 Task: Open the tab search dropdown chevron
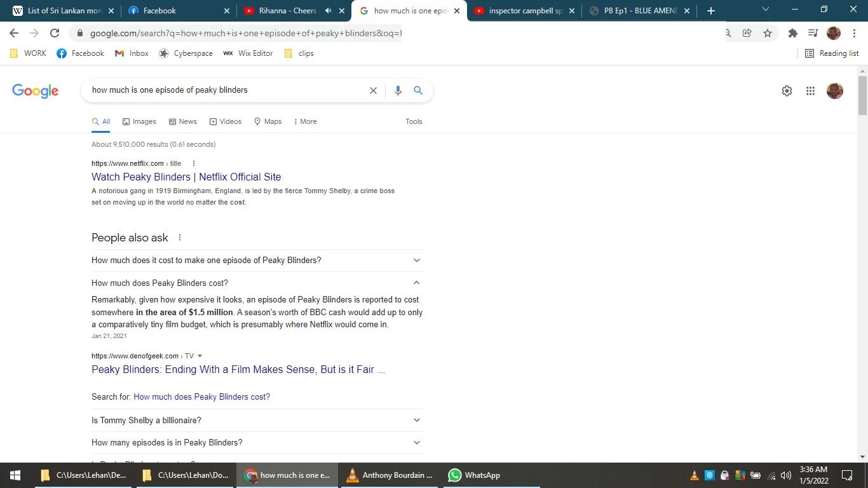766,10
